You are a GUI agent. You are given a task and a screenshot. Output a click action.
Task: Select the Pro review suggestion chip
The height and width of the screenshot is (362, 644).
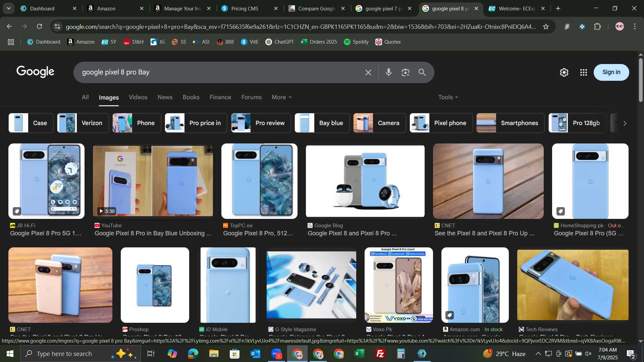coord(261,123)
